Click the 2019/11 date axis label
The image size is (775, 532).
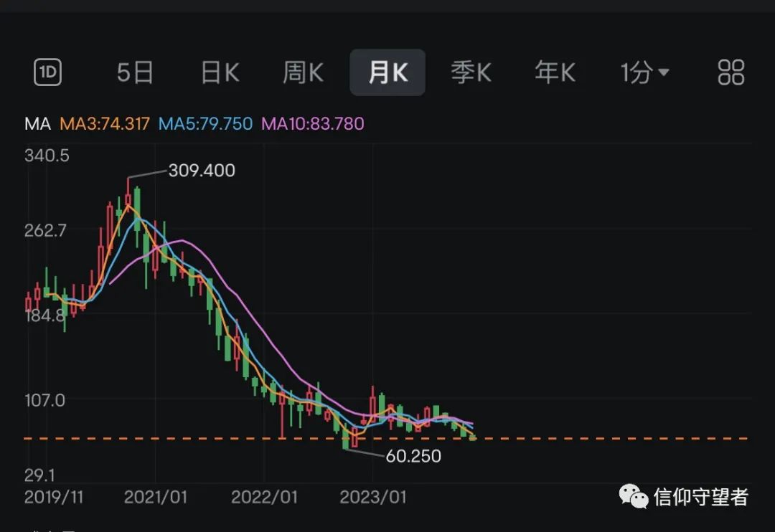(53, 497)
